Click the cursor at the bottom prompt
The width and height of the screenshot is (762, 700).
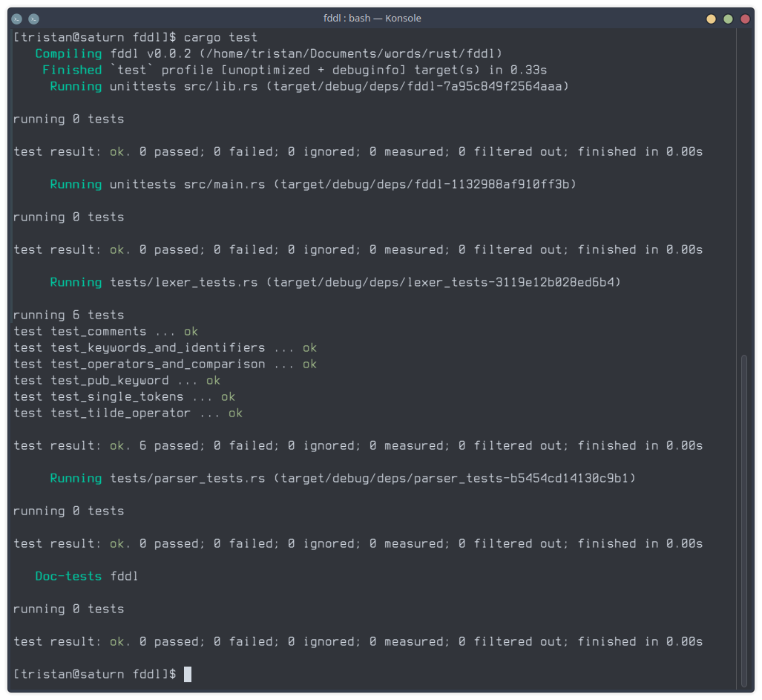point(188,674)
